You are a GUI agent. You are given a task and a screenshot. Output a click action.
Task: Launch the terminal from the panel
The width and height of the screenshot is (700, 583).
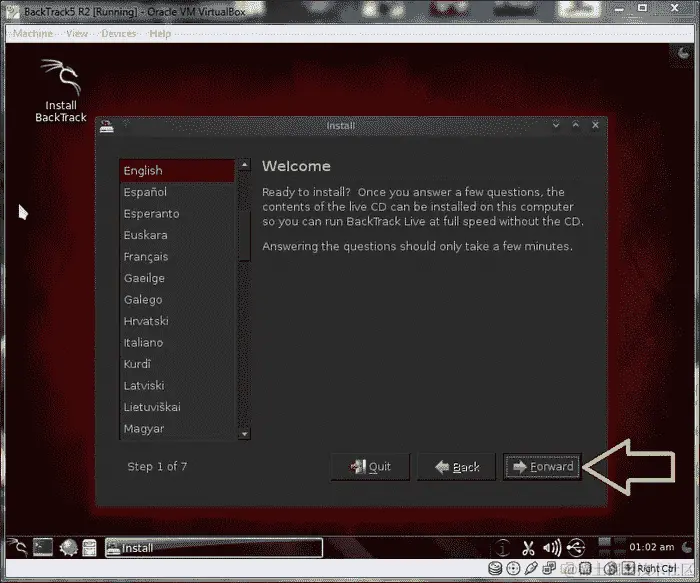pyautogui.click(x=43, y=547)
